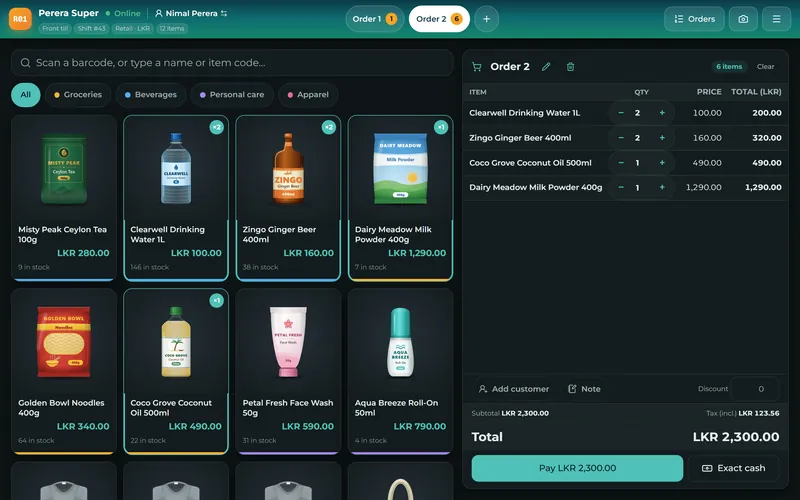
Task: Add Petal Fresh Face Wash card
Action: click(x=288, y=371)
